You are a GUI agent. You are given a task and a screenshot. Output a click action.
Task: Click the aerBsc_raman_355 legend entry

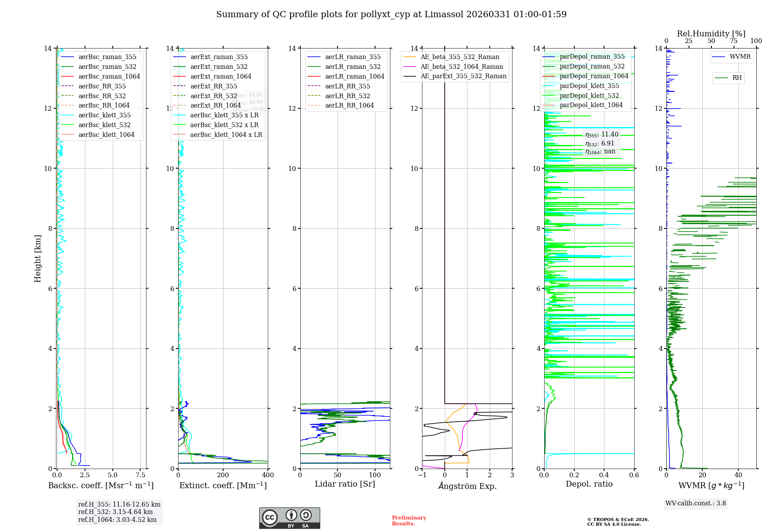(x=107, y=57)
